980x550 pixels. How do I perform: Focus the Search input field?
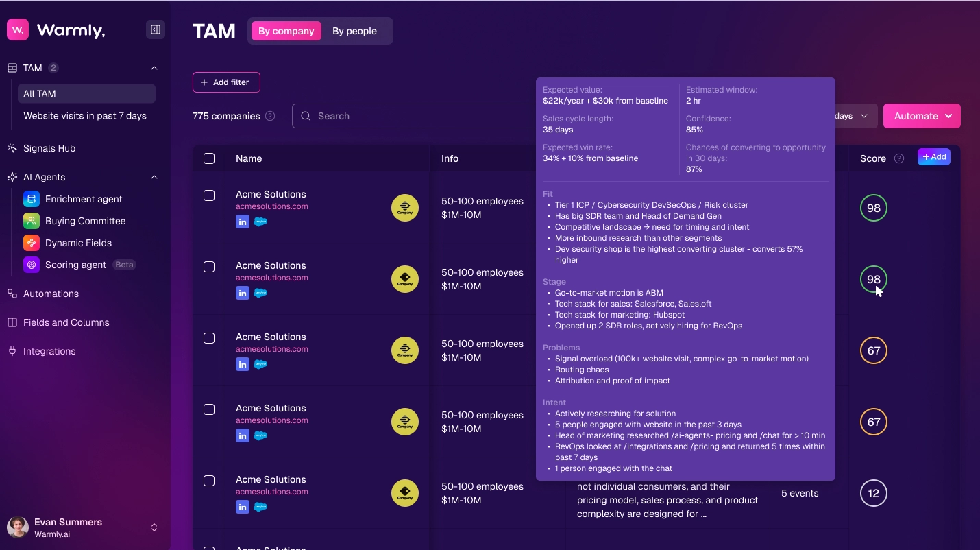click(414, 116)
